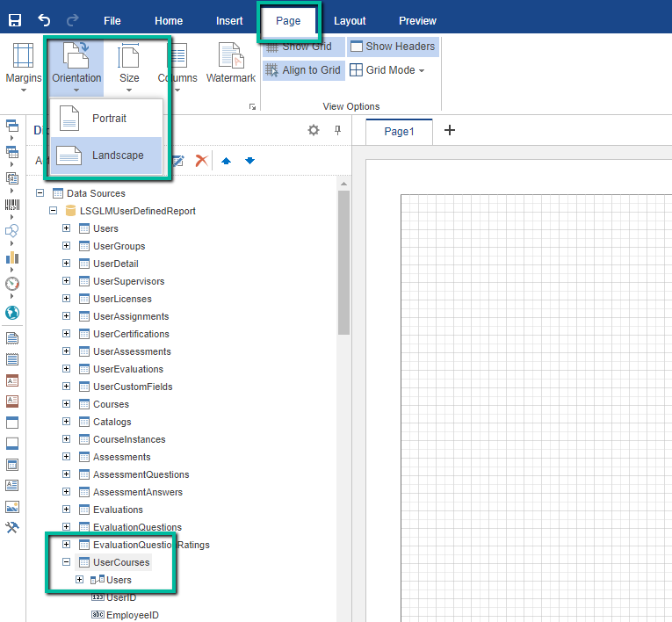Open the page Size dropdown
This screenshot has width=672, height=622.
(129, 68)
